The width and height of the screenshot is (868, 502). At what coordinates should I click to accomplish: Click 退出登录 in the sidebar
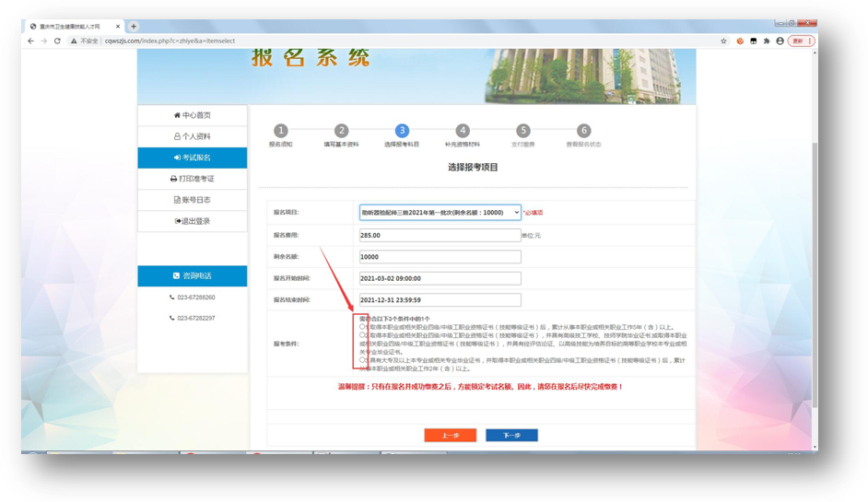pyautogui.click(x=193, y=221)
